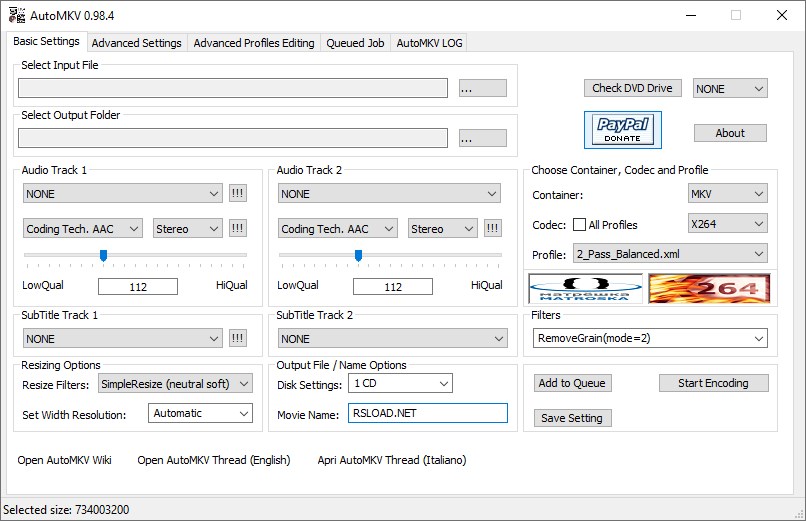Click the Matroska logo image

pos(585,289)
